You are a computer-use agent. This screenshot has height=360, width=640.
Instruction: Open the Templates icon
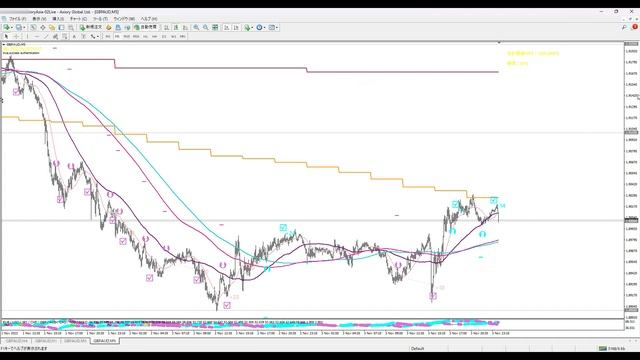(271, 27)
